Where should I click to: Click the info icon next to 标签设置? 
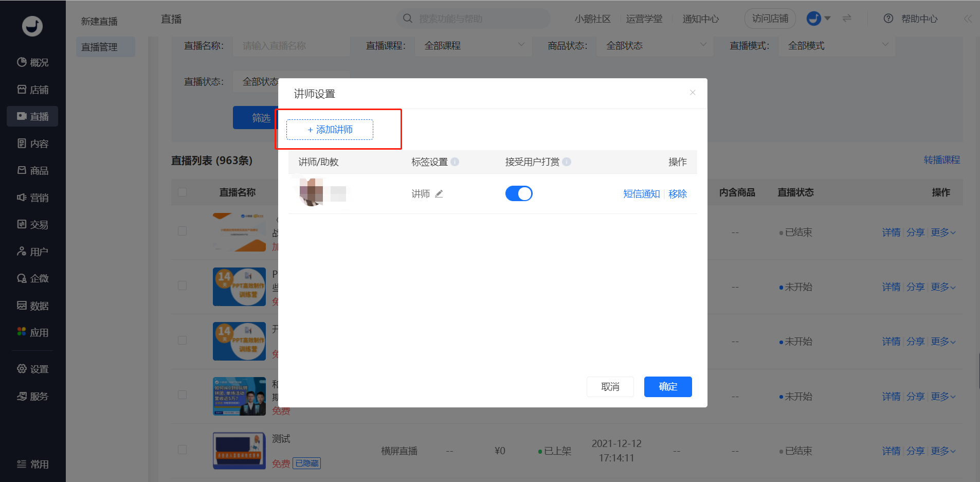point(455,162)
